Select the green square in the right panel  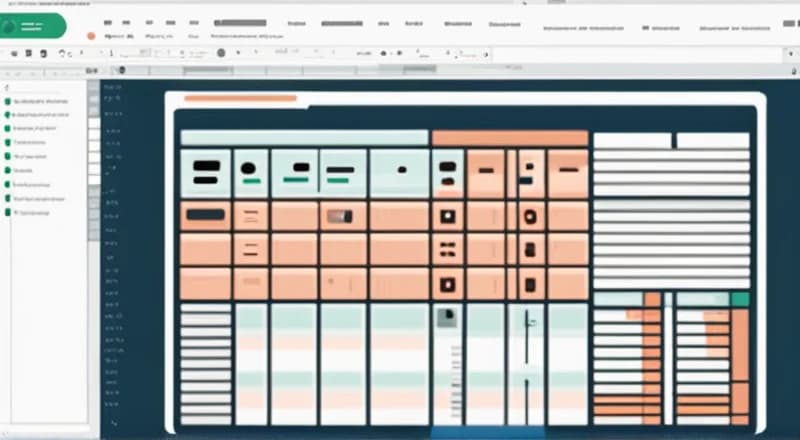740,299
